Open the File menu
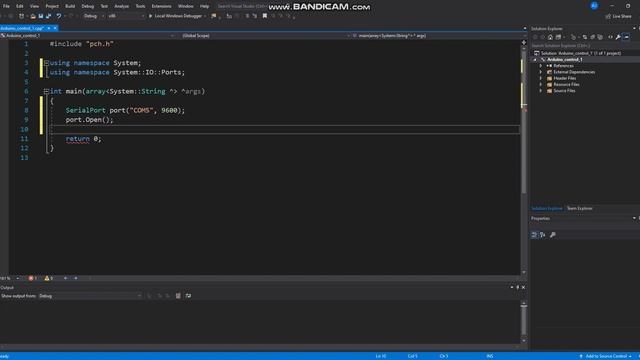The width and height of the screenshot is (640, 360). point(6,6)
